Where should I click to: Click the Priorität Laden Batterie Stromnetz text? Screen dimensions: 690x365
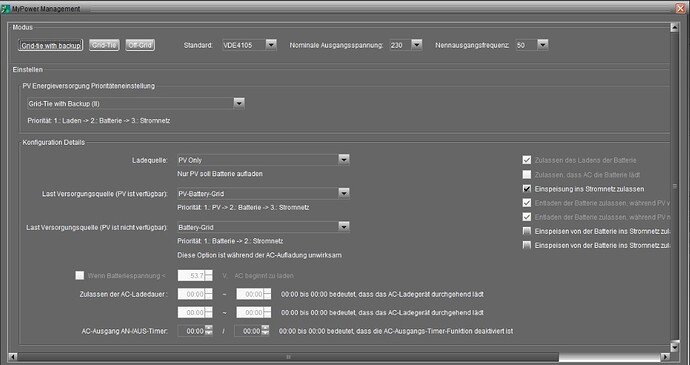tap(99, 121)
